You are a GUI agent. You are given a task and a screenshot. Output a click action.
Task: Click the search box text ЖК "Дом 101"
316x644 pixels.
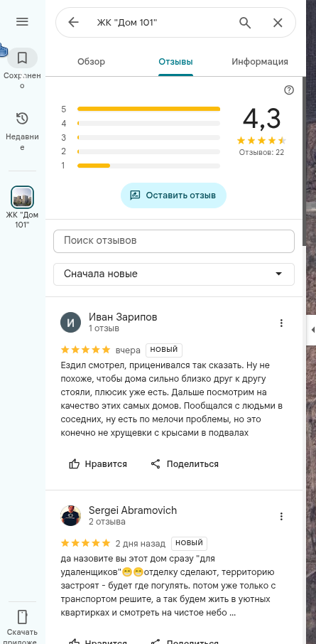click(127, 22)
